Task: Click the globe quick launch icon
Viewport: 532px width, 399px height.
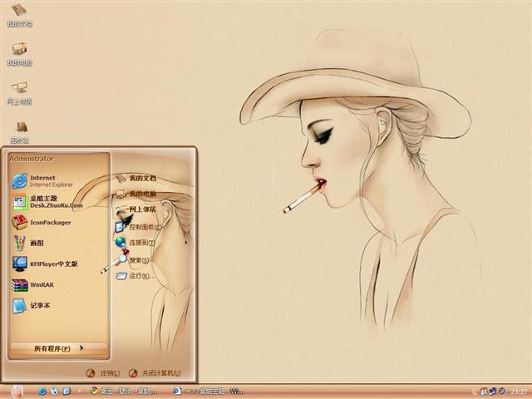Action: click(54, 392)
